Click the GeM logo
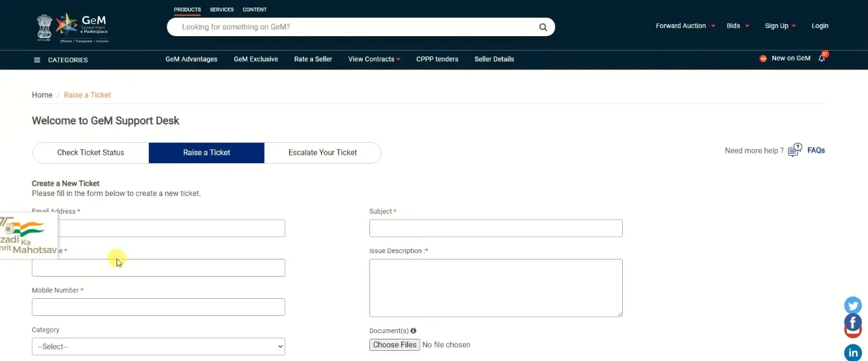The height and width of the screenshot is (361, 868). (x=72, y=27)
